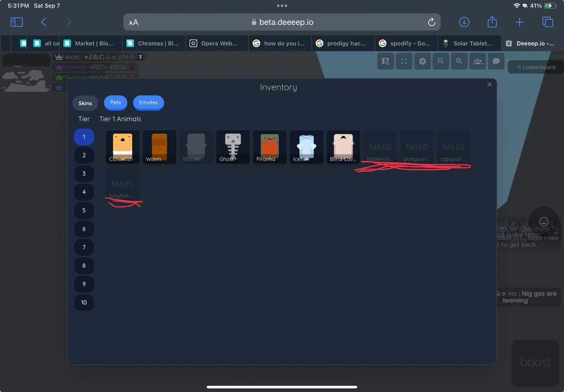Select the Ghost skin thumbnail
This screenshot has height=392, width=564.
pyautogui.click(x=232, y=147)
